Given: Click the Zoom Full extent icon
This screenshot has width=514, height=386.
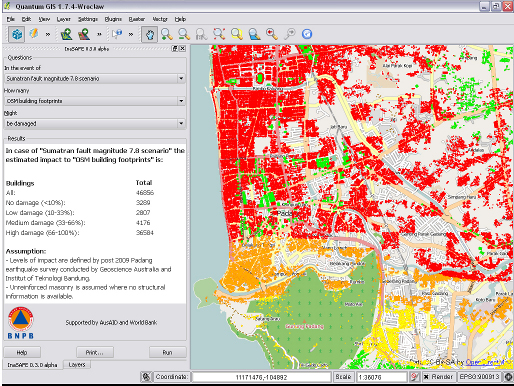Looking at the screenshot, I should 219,34.
